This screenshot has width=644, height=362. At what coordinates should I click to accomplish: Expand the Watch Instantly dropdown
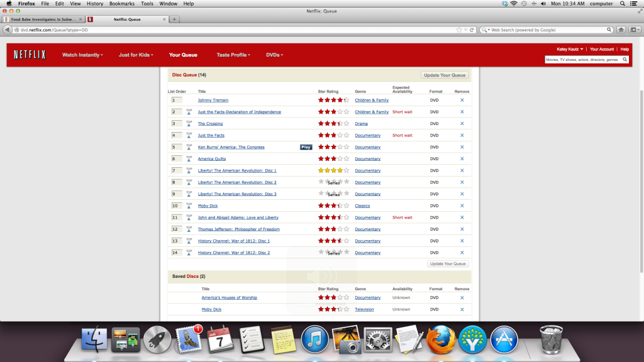pyautogui.click(x=82, y=55)
